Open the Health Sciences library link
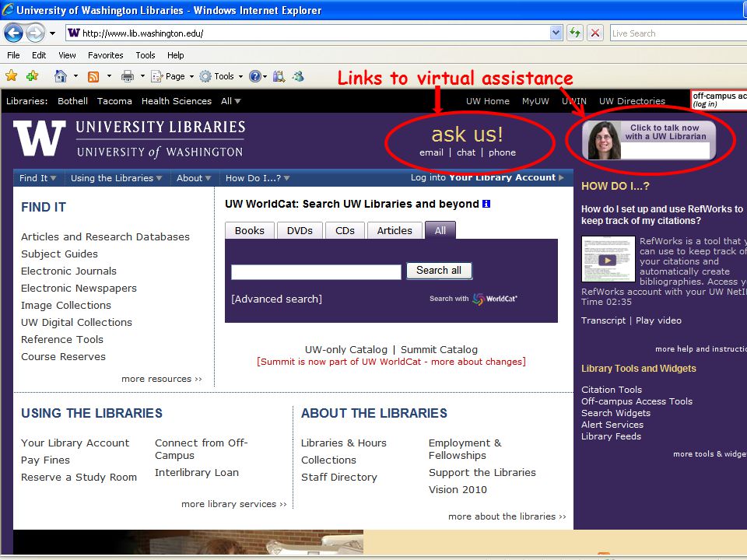This screenshot has height=560, width=747. point(177,101)
